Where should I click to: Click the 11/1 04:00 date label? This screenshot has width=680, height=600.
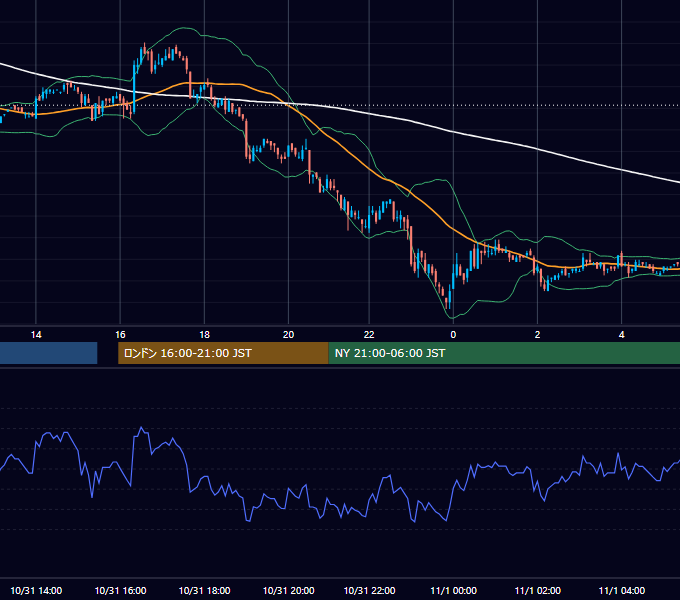point(621,590)
